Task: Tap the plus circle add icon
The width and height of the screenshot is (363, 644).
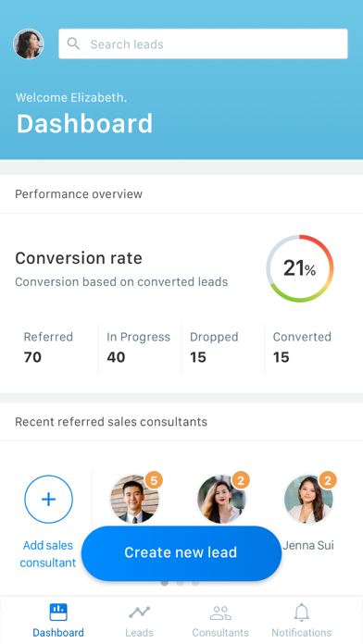Action: coord(48,499)
